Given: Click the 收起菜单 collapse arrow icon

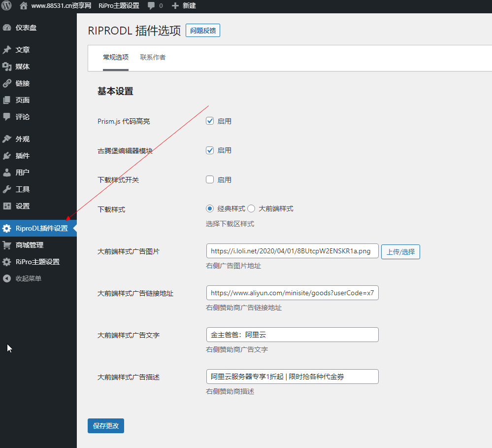Looking at the screenshot, I should click(x=7, y=278).
